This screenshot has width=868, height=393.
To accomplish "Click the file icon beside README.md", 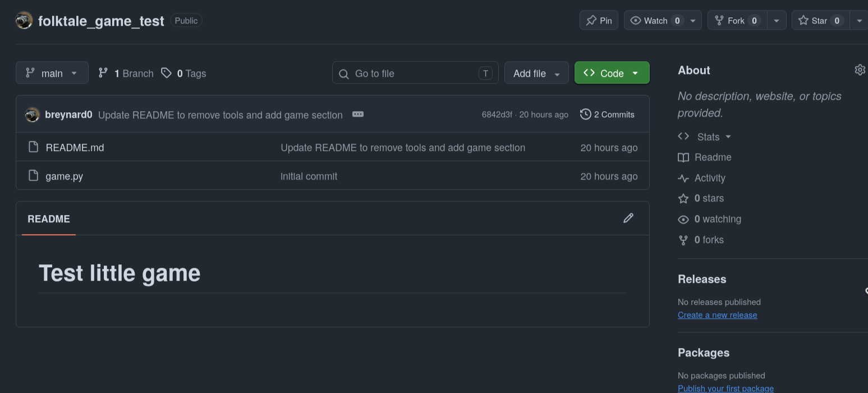I will [34, 147].
